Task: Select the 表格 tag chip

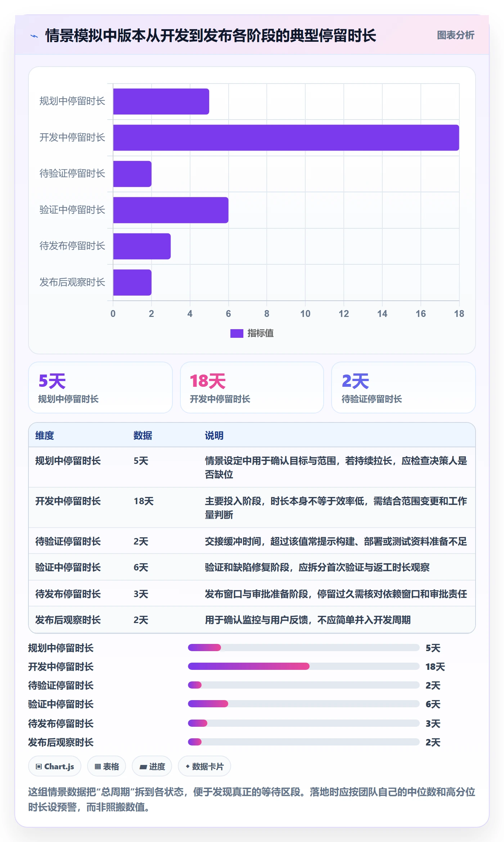Action: 107,766
